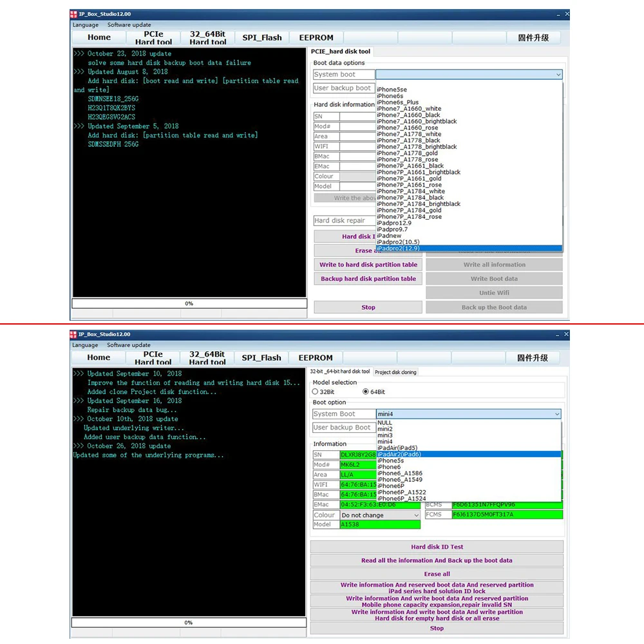The image size is (644, 644).
Task: Click 'October 23, 2018 update' log line
Action: (129, 53)
